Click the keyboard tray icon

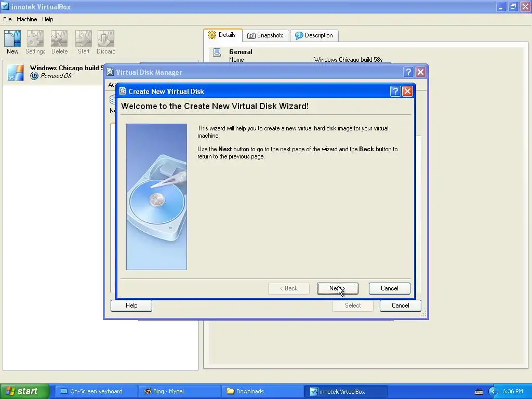point(479,392)
